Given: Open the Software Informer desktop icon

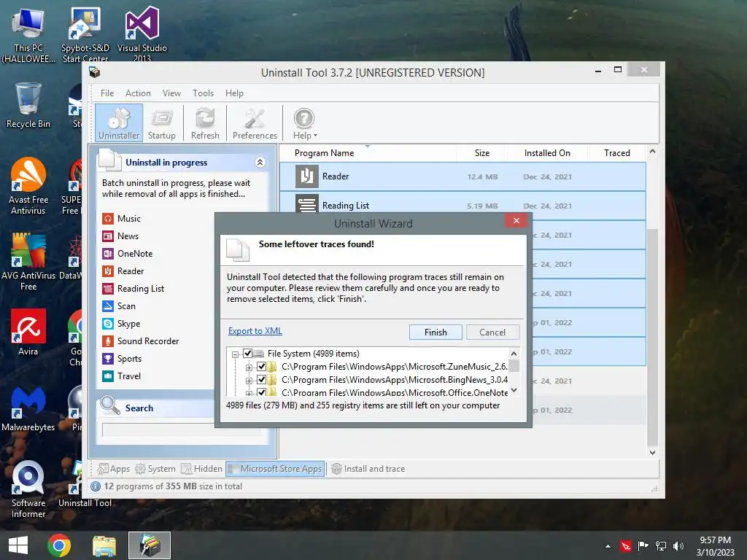Looking at the screenshot, I should (x=28, y=489).
